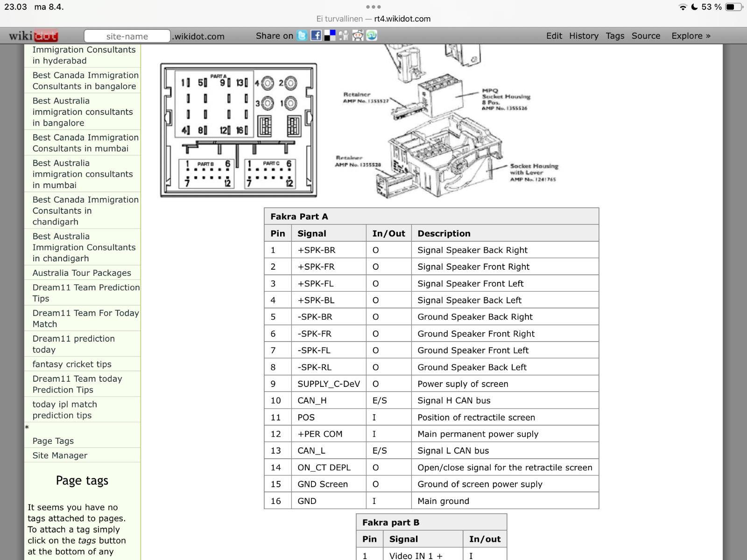
Task: Select the +SPK-FL signal cell
Action: click(329, 284)
